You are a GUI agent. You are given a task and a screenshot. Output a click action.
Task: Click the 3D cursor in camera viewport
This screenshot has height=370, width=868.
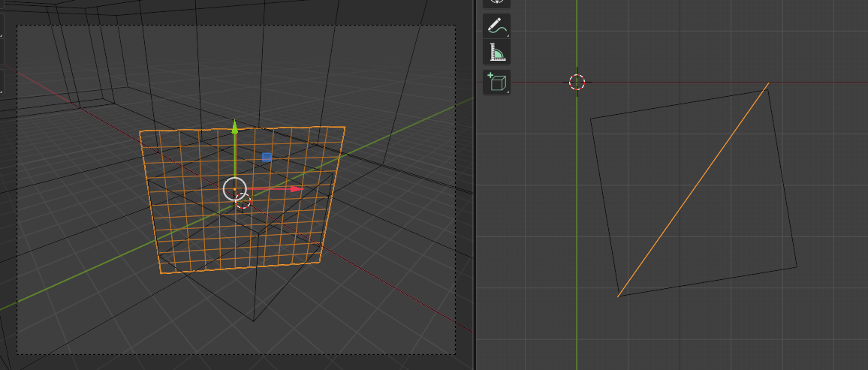(243, 200)
